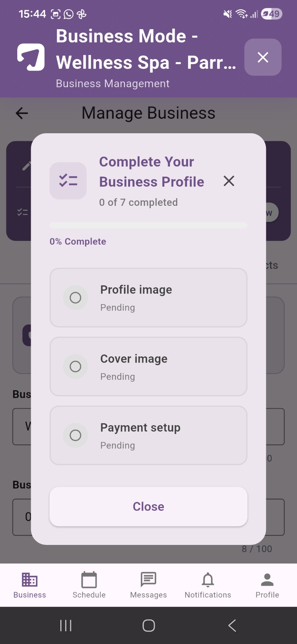Open the Notifications bell tab
Screen dimensions: 297x644
(208, 585)
